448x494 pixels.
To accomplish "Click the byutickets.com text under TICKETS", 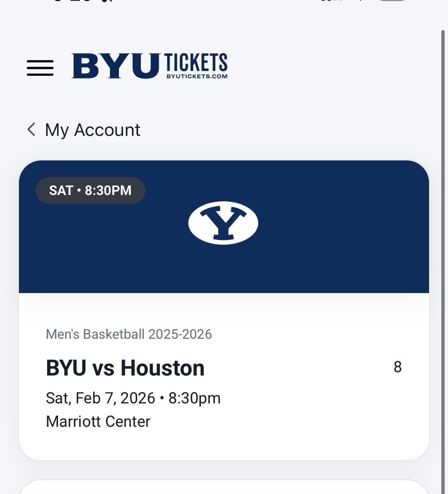I will 197,76.
